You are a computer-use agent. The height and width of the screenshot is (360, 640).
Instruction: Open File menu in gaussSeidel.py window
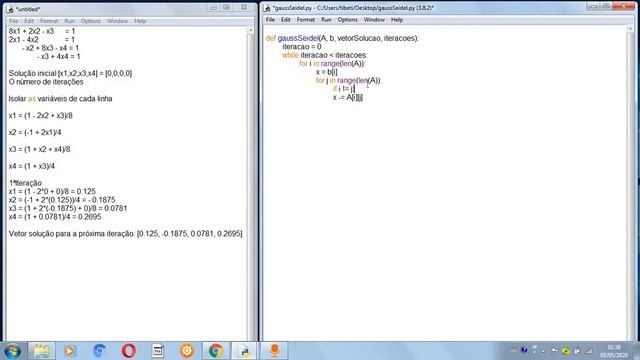(x=270, y=20)
